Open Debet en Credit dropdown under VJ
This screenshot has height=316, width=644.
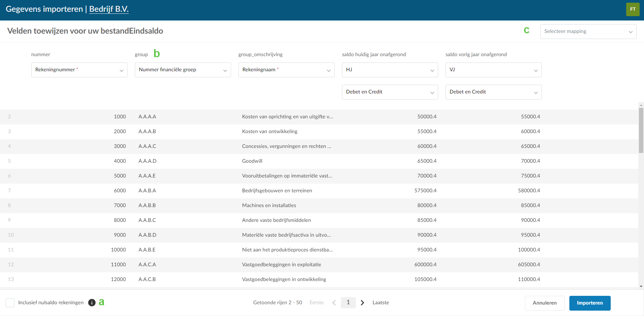click(x=494, y=92)
